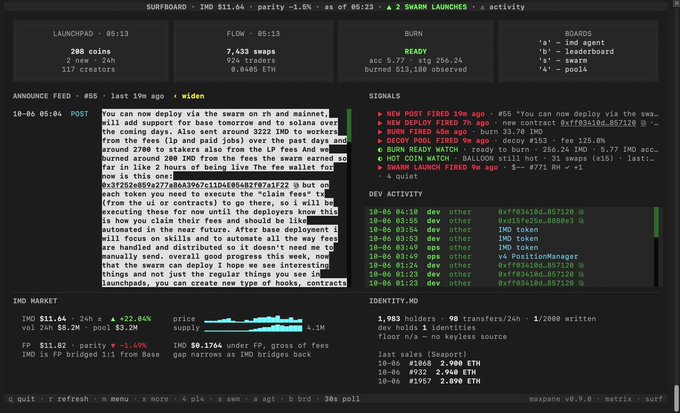Open '4' – pool4 board
The height and width of the screenshot is (413, 680).
point(562,69)
